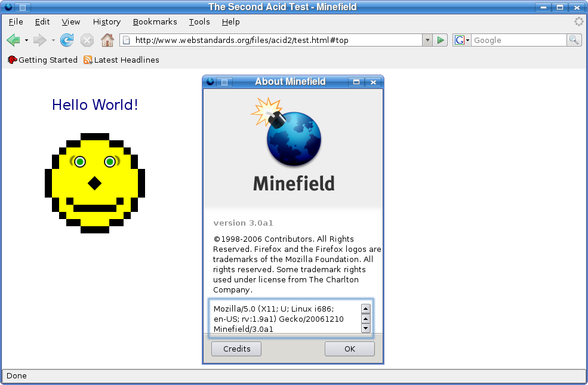Open the Getting Started bookmark
The image size is (588, 385).
click(42, 60)
